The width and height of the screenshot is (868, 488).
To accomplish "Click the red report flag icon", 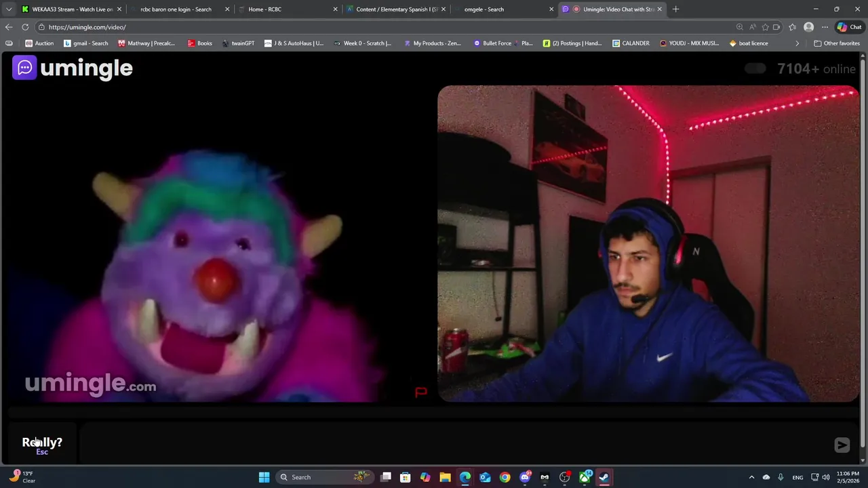I will point(421,392).
